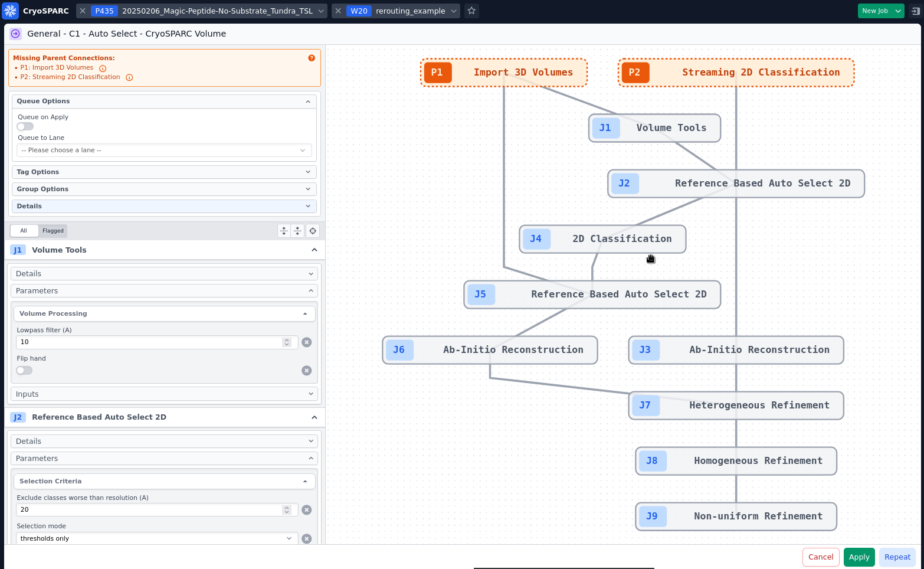The width and height of the screenshot is (924, 569).
Task: Click the collapse-all sections icon
Action: (297, 231)
